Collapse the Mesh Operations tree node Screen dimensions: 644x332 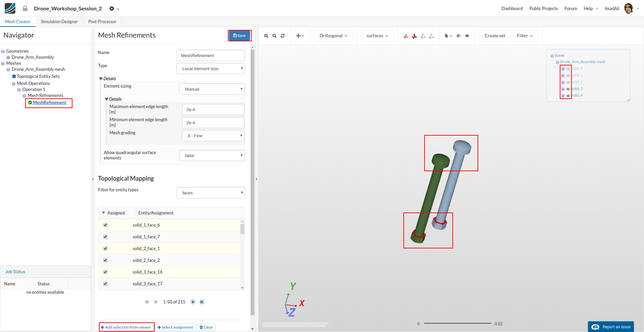(14, 84)
